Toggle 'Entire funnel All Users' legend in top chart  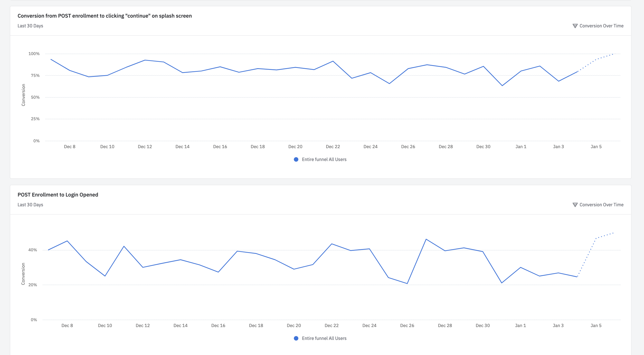pos(324,159)
